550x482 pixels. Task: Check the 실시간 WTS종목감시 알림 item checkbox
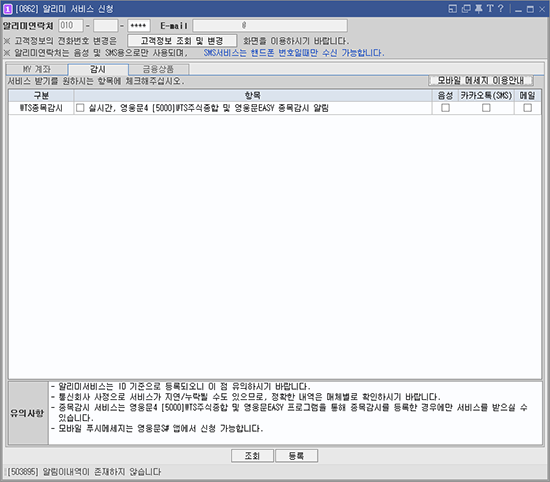(x=80, y=108)
